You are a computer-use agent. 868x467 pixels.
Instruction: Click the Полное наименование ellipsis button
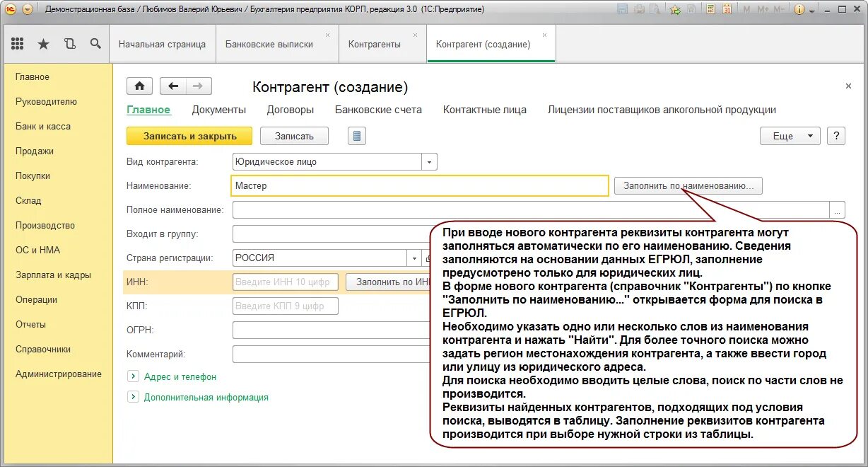[837, 210]
